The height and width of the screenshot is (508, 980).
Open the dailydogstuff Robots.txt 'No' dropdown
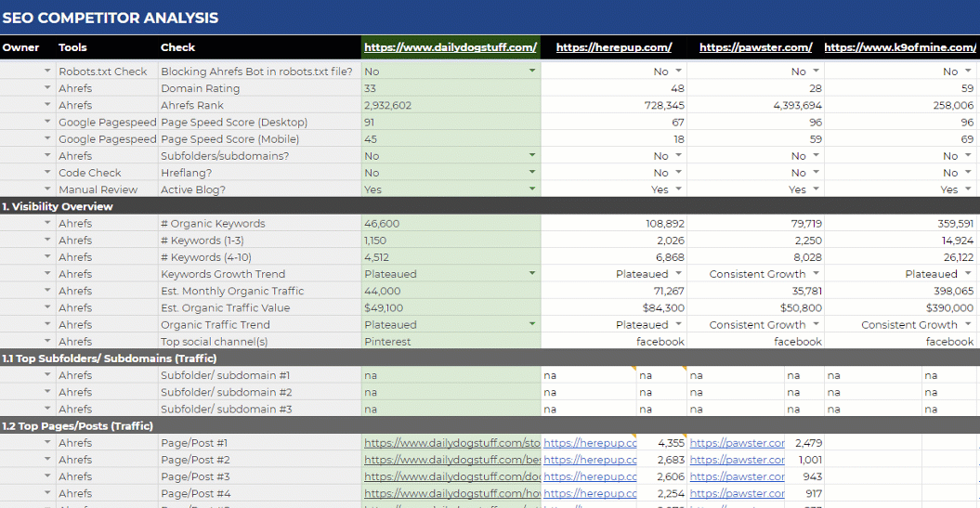pyautogui.click(x=532, y=72)
